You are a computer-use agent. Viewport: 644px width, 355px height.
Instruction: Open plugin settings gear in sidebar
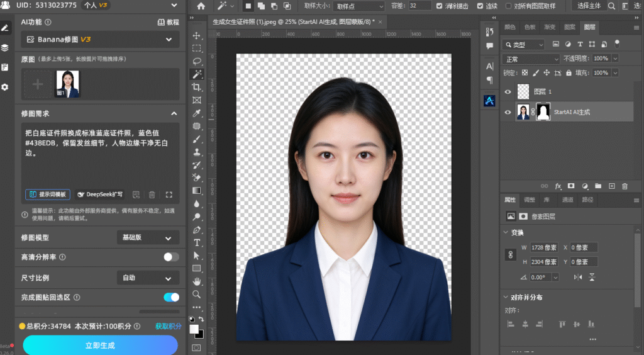[x=5, y=87]
